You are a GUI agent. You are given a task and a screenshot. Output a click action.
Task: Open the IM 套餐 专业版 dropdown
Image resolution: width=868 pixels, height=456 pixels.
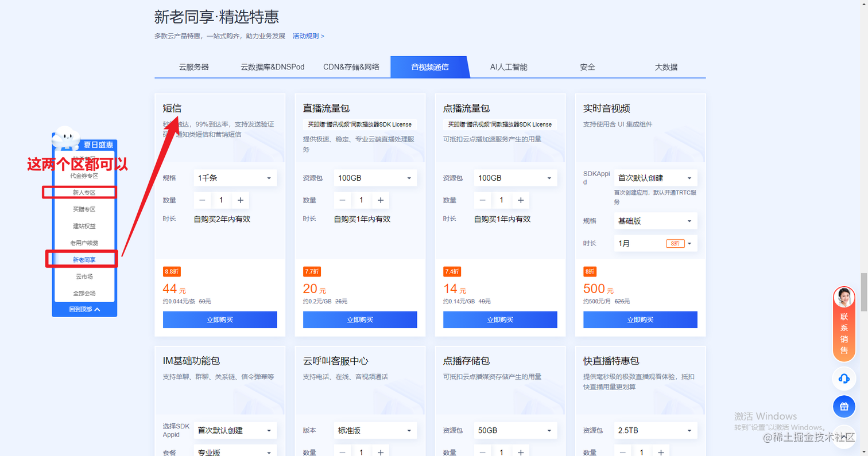(234, 452)
